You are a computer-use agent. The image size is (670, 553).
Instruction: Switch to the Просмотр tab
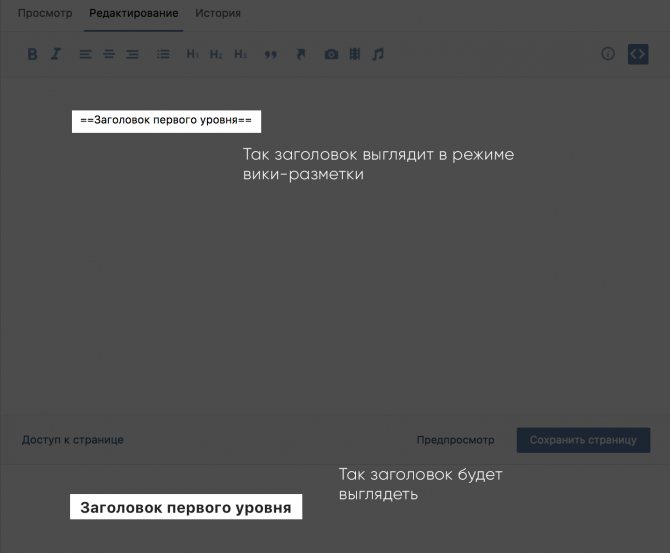[x=45, y=13]
